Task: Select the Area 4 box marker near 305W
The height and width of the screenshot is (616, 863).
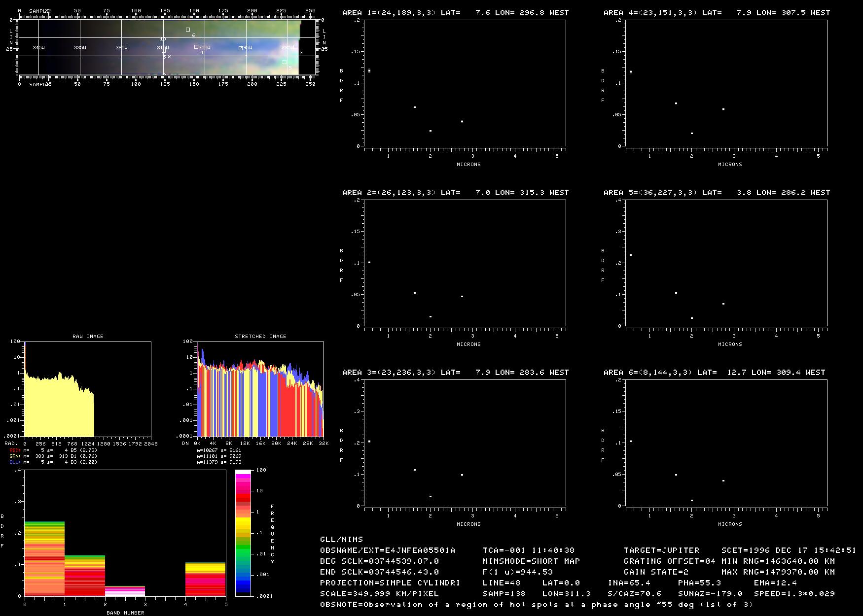Action: point(196,47)
